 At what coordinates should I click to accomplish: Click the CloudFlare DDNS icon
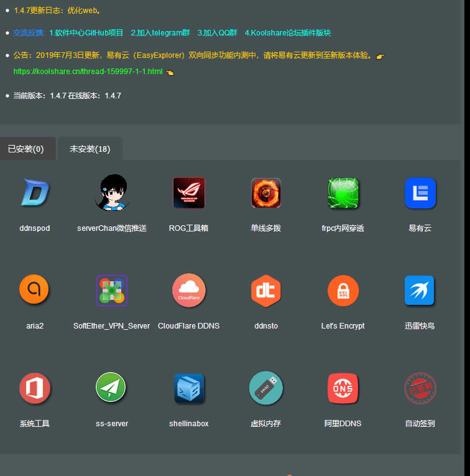188,290
